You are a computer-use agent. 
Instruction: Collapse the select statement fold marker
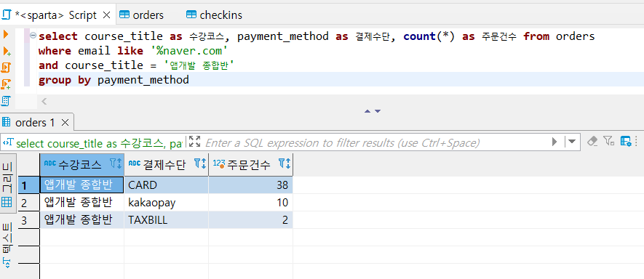pos(33,36)
